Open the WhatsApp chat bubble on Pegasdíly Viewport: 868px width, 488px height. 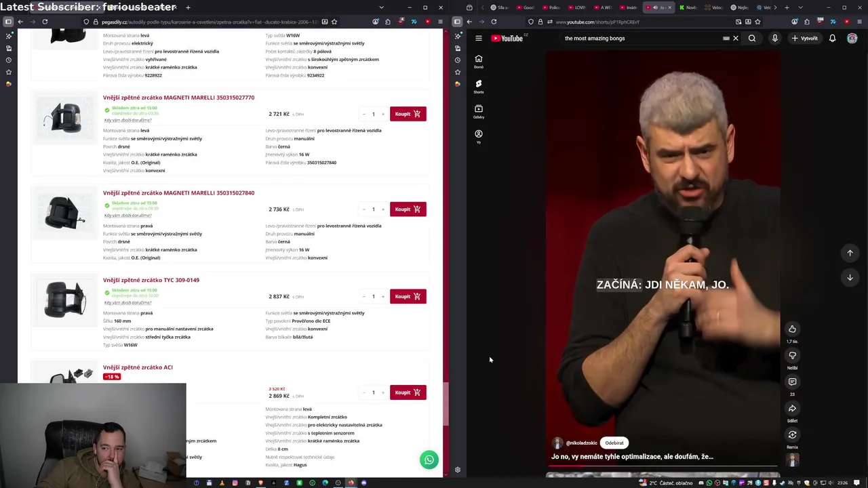click(x=429, y=460)
